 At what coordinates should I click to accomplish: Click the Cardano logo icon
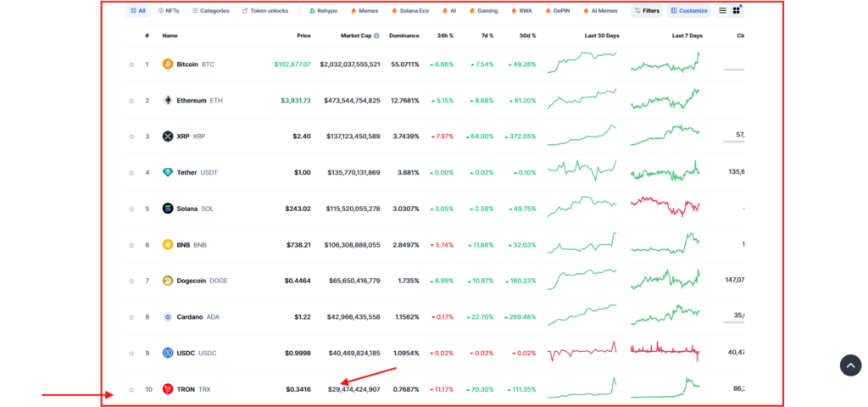(x=168, y=317)
